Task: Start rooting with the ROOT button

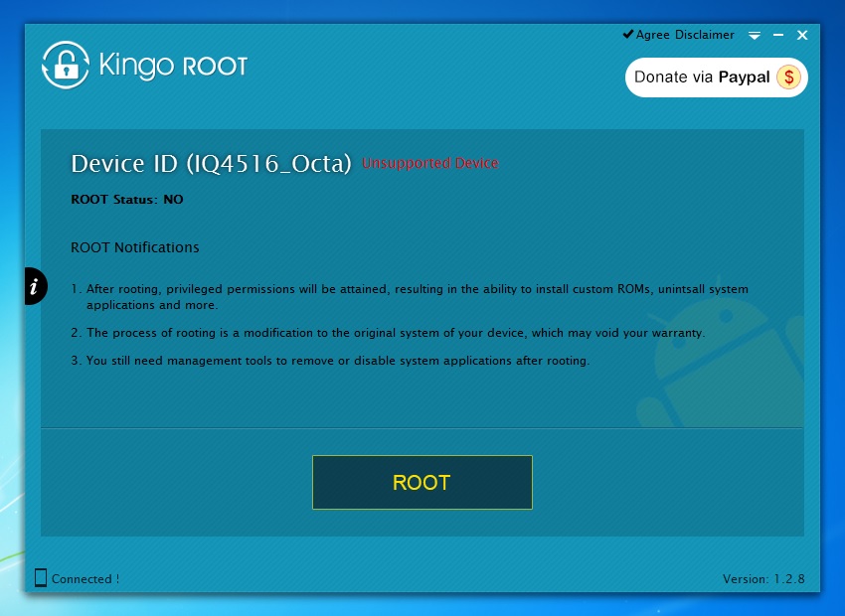Action: coord(422,483)
